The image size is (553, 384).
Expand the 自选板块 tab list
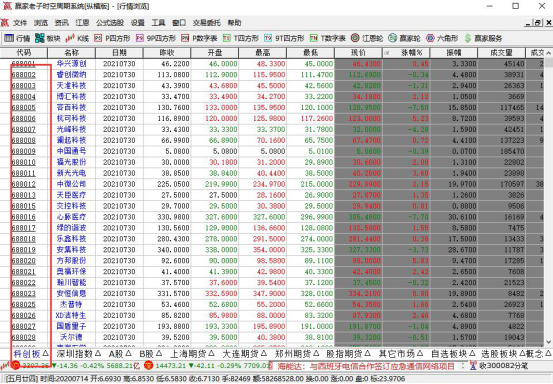(472, 353)
